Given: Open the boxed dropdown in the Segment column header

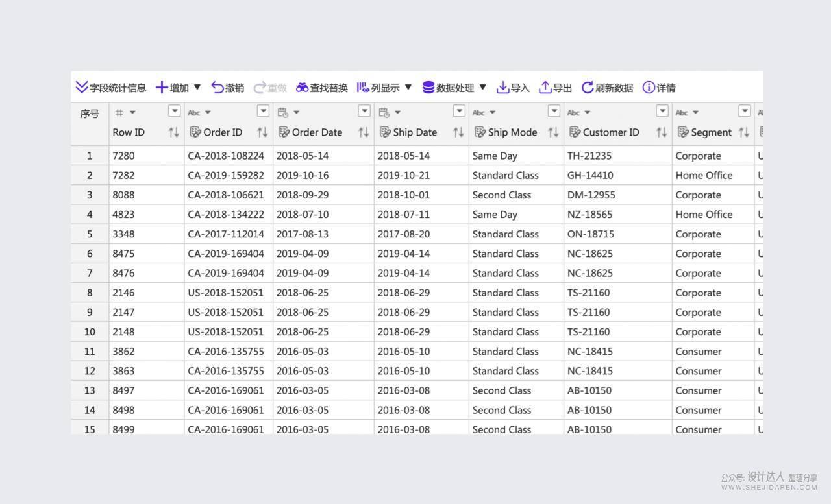Looking at the screenshot, I should [x=745, y=111].
